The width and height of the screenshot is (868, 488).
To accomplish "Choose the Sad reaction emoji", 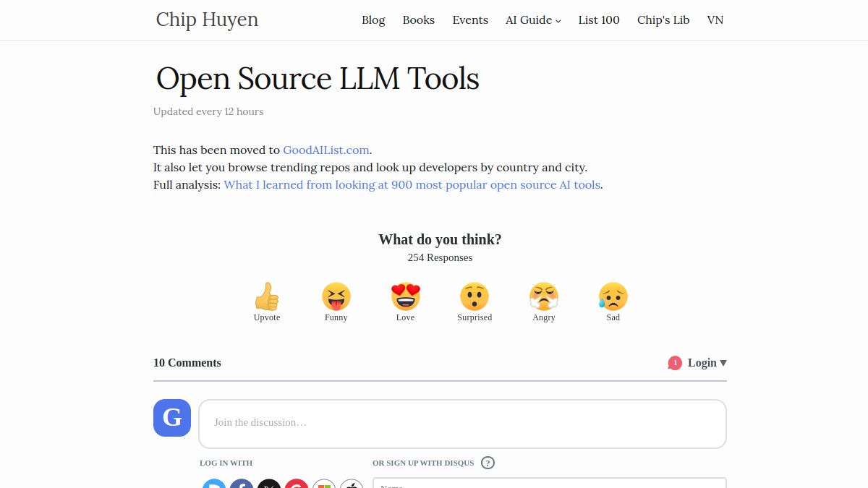I will (x=613, y=296).
